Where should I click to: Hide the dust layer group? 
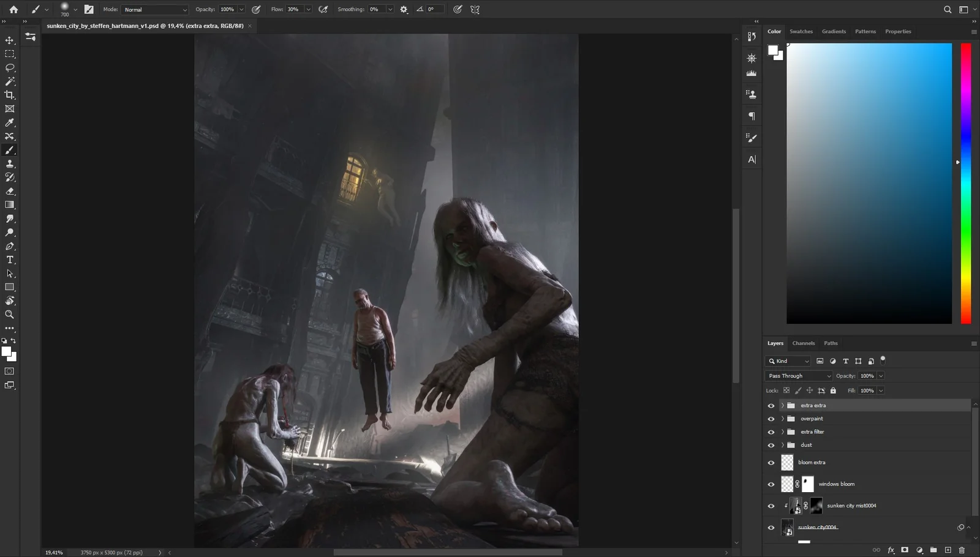click(x=771, y=445)
